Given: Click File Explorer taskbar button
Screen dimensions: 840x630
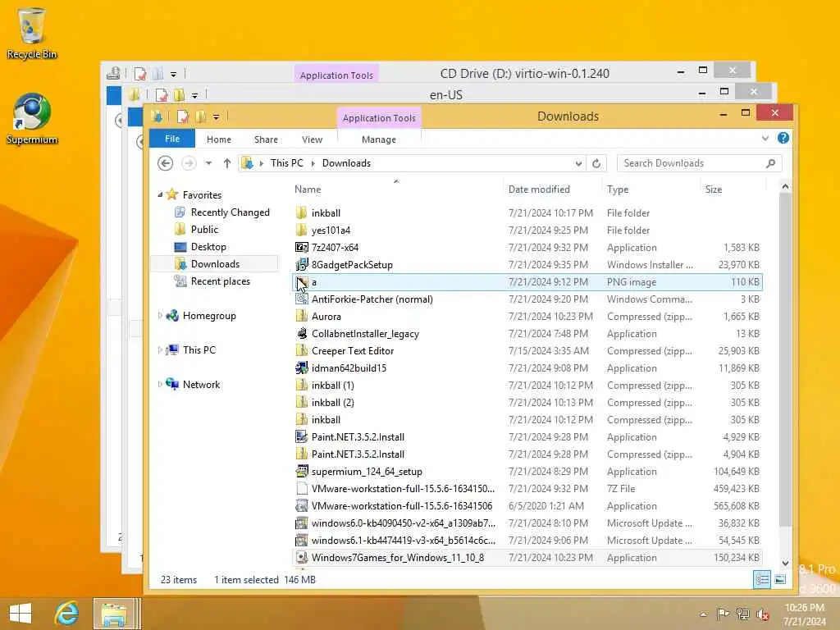Looking at the screenshot, I should (115, 614).
